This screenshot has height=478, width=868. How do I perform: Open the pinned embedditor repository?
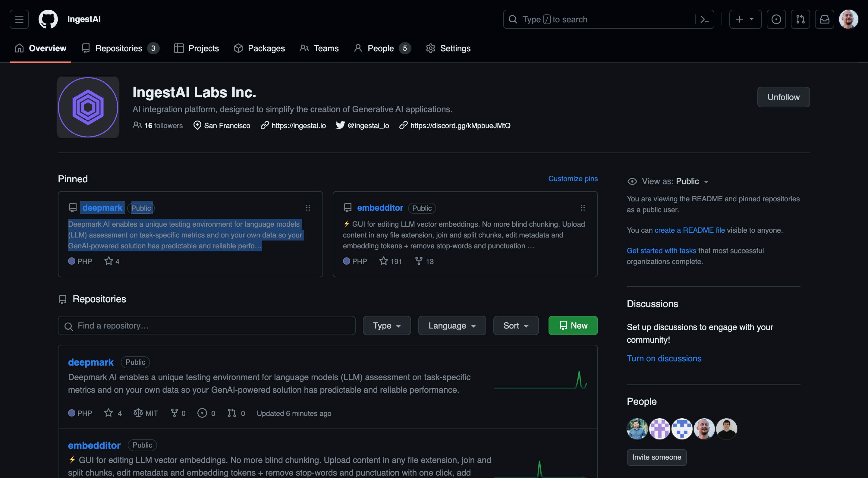(x=380, y=208)
